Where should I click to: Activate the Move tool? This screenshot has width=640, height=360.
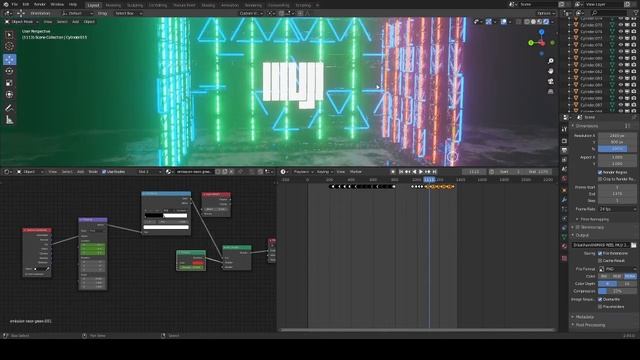(x=9, y=59)
